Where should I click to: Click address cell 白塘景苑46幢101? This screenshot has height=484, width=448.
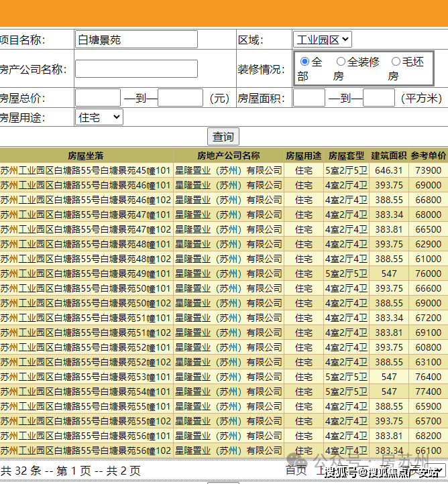click(86, 185)
